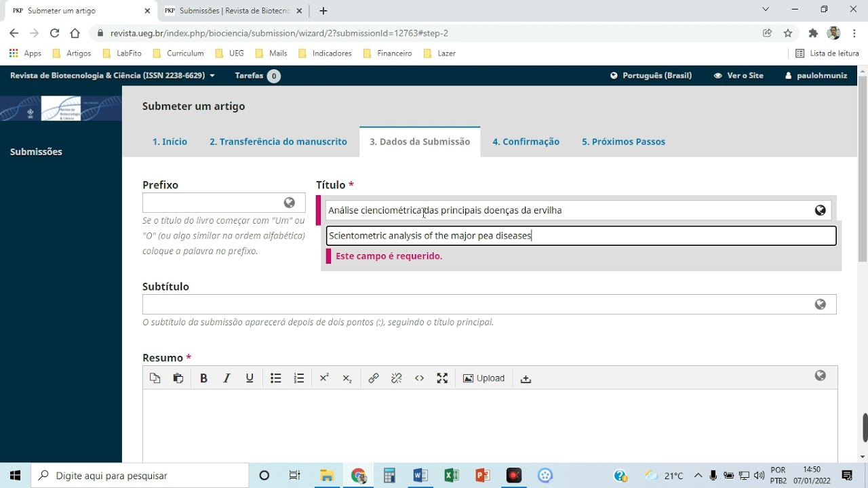Open 2. Transferência do manuscrito tab
Viewport: 868px width, 488px height.
278,142
